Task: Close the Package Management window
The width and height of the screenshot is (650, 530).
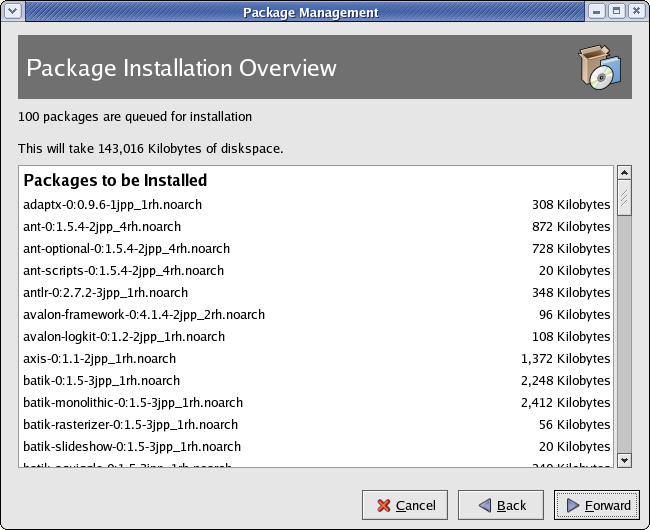Action: pyautogui.click(x=636, y=12)
